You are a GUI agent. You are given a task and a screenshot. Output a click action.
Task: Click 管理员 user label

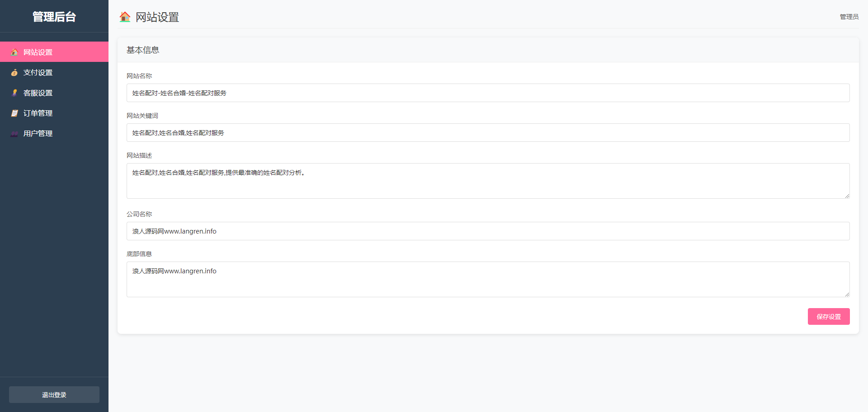pyautogui.click(x=849, y=17)
